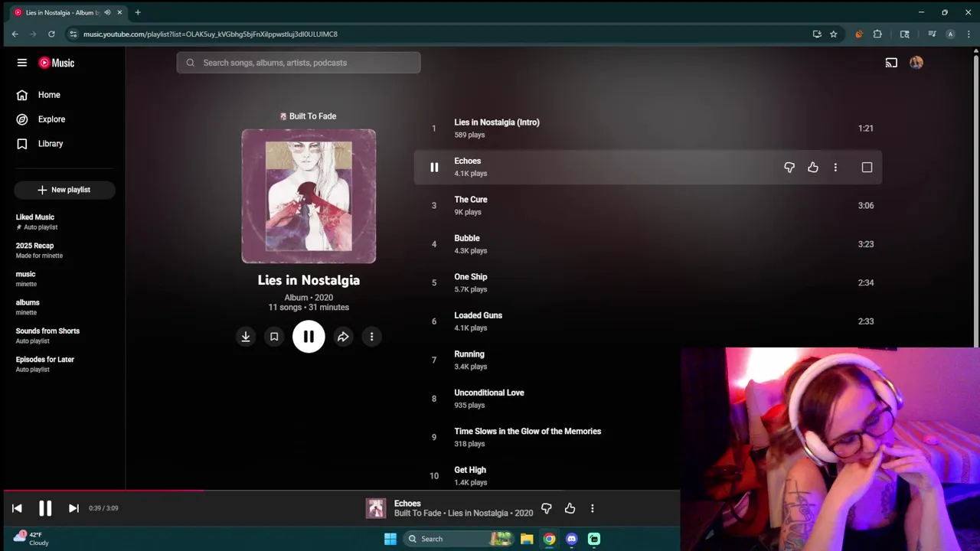Open Chrome extensions puzzle menu
The image size is (980, 551).
tap(877, 34)
